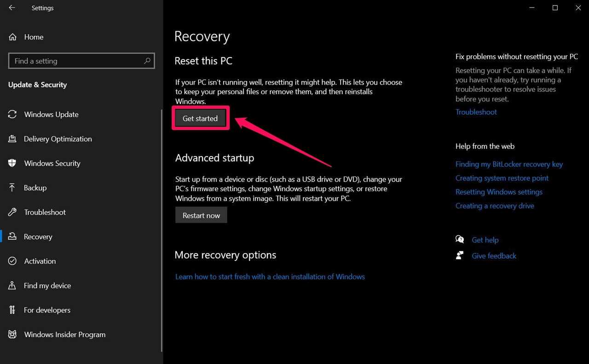589x364 pixels.
Task: Open the Troubleshoot link before resetting
Action: [x=476, y=112]
